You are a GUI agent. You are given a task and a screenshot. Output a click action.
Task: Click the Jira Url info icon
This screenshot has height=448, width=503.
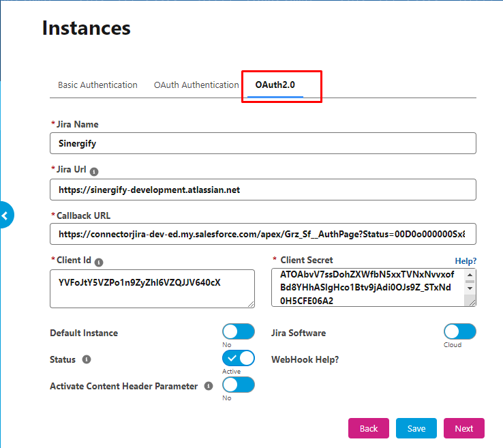click(94, 172)
